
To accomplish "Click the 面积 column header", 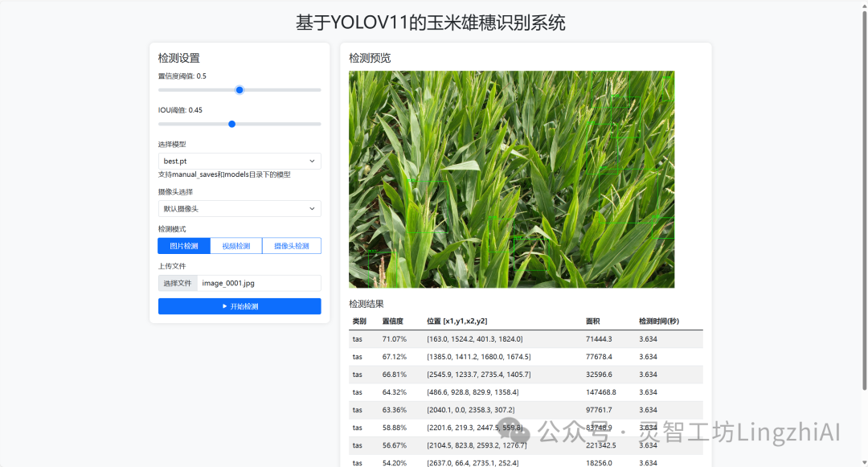I will click(x=593, y=321).
